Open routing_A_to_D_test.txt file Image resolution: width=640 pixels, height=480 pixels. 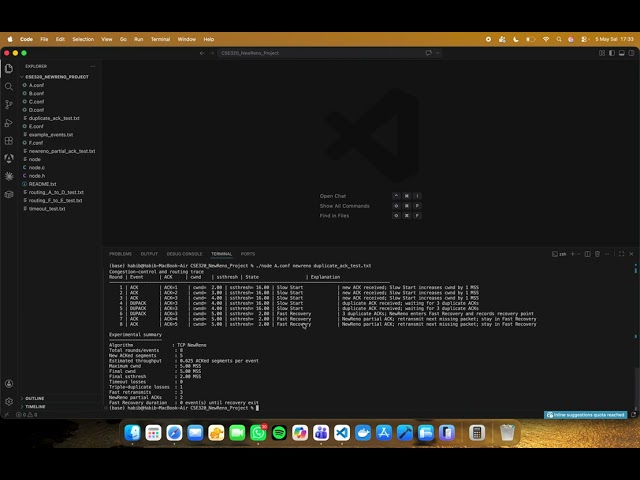tap(56, 192)
